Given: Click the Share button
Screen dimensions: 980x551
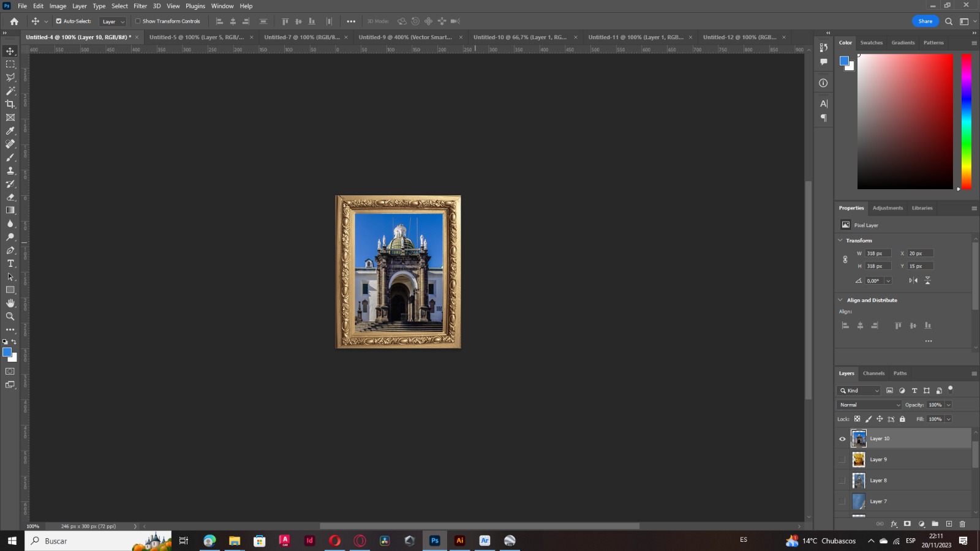Looking at the screenshot, I should pyautogui.click(x=925, y=21).
